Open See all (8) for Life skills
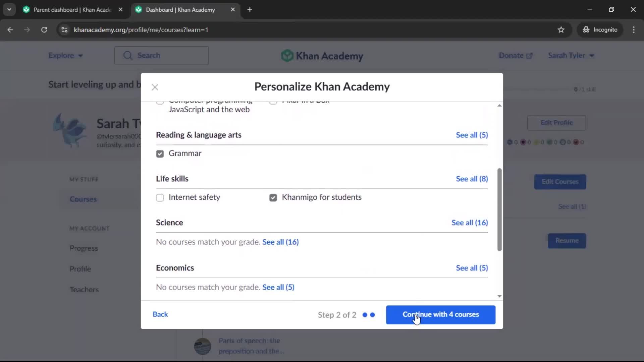The height and width of the screenshot is (362, 644). [472, 179]
